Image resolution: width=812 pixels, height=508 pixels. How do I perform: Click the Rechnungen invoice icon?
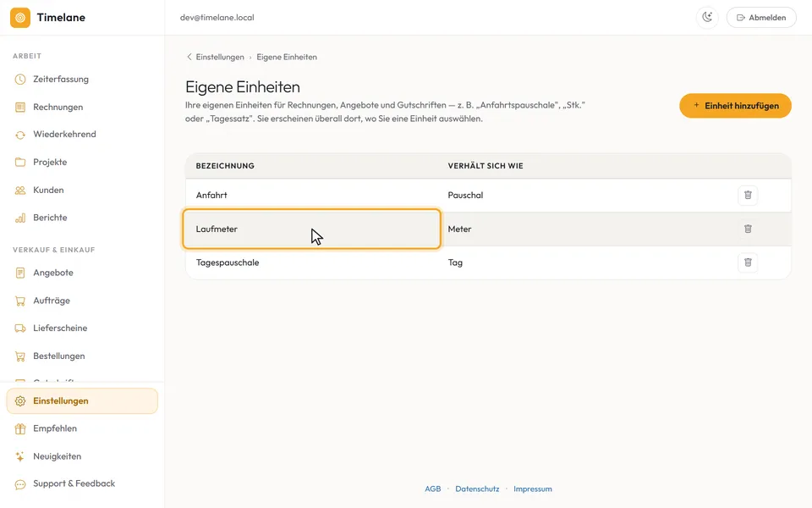20,108
